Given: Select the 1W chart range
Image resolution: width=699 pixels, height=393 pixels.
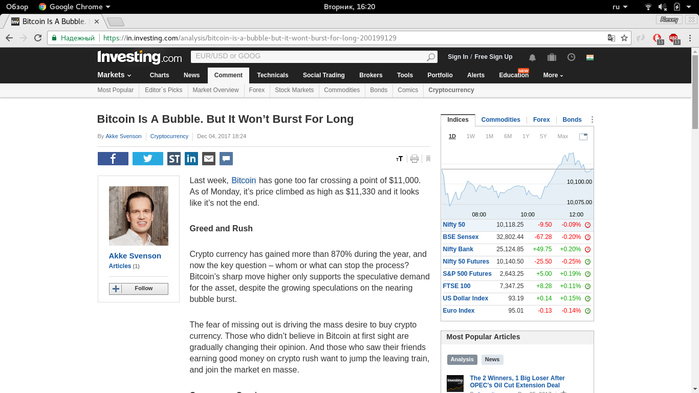Looking at the screenshot, I should [471, 136].
